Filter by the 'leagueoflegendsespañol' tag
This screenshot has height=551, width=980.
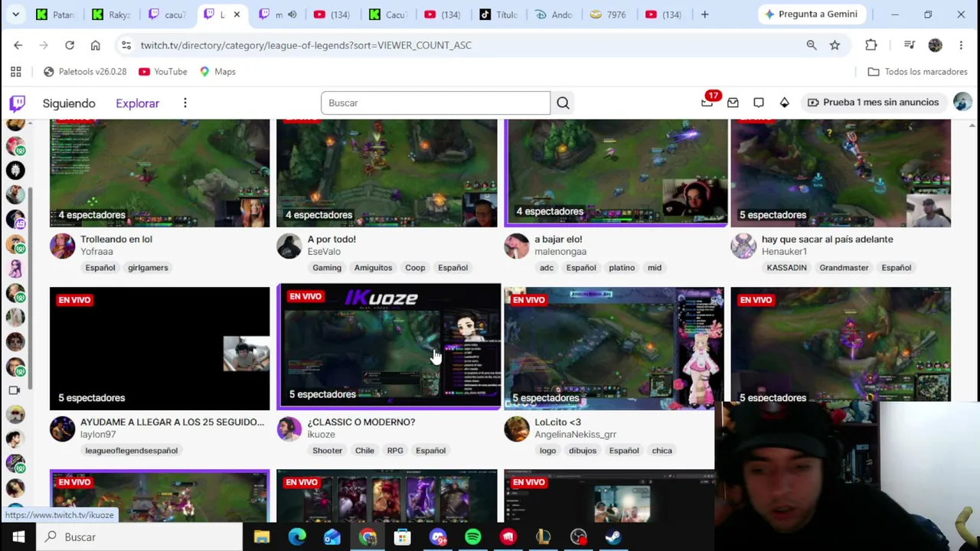(131, 451)
